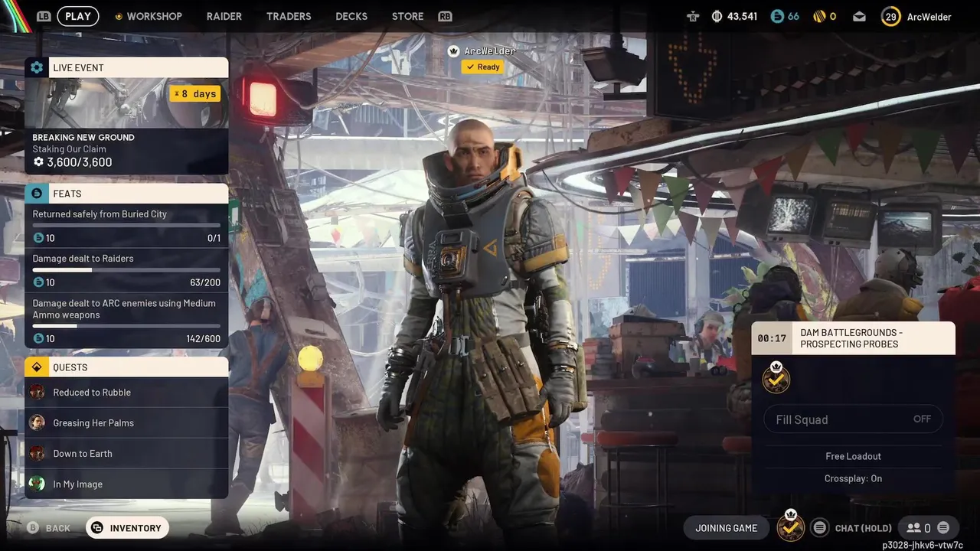This screenshot has width=980, height=551.
Task: Toggle the Ready status badge
Action: [482, 67]
